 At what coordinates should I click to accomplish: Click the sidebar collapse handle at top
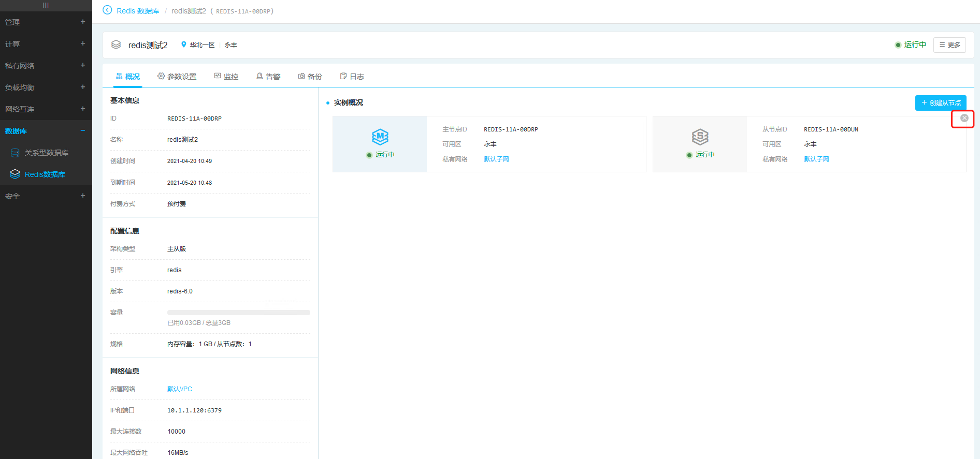coord(46,5)
